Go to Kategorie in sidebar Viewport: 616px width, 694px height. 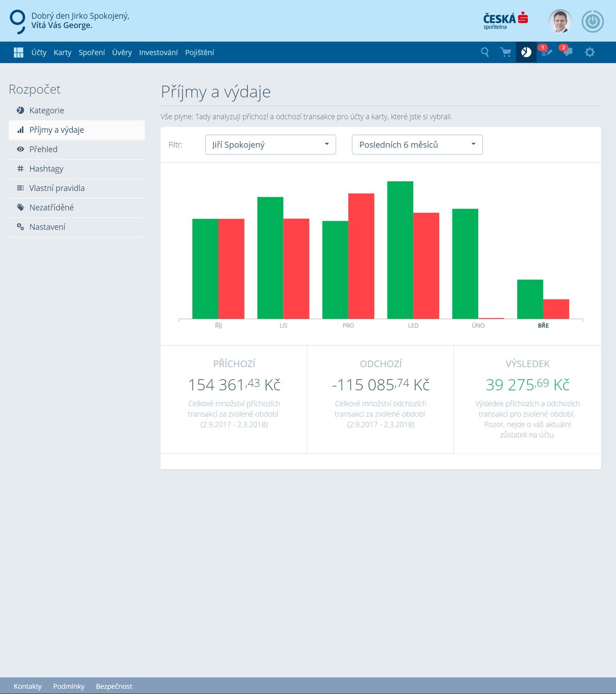coord(76,111)
